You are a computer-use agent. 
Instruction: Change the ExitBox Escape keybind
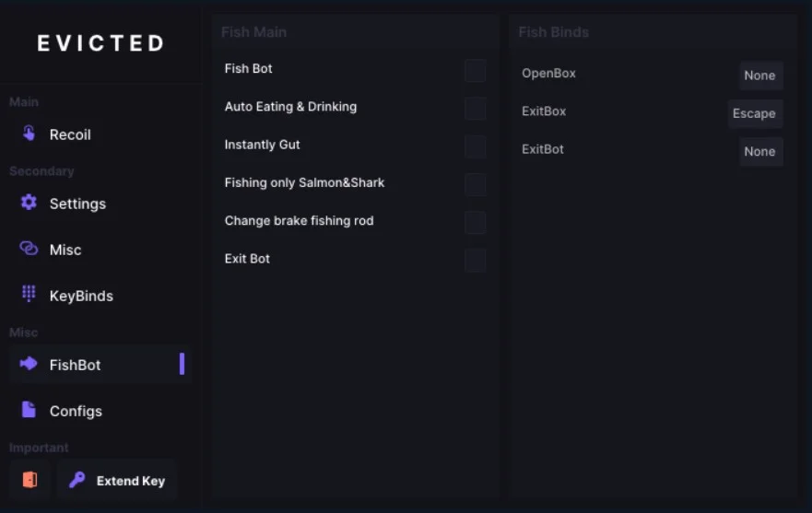754,113
